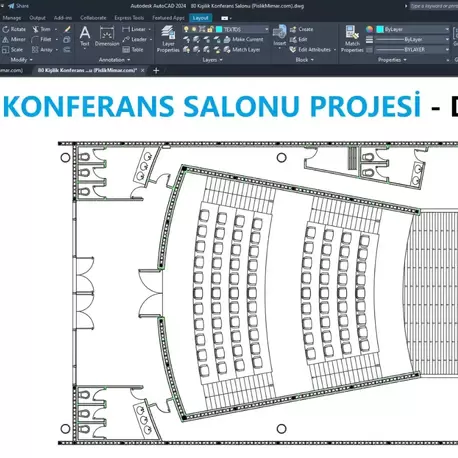Click the Text tool icon
Screen dimensions: 458x458
(x=85, y=36)
